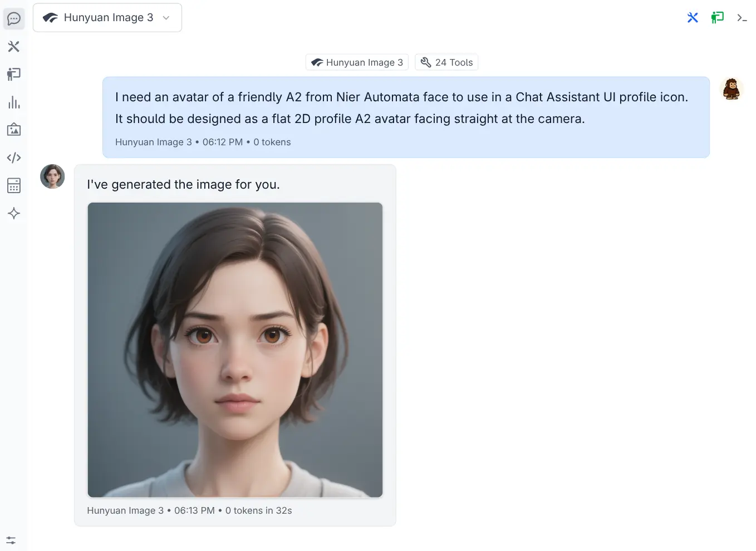Toggle the settings sliders icon at bottom left
This screenshot has height=551, width=756.
coord(11,540)
